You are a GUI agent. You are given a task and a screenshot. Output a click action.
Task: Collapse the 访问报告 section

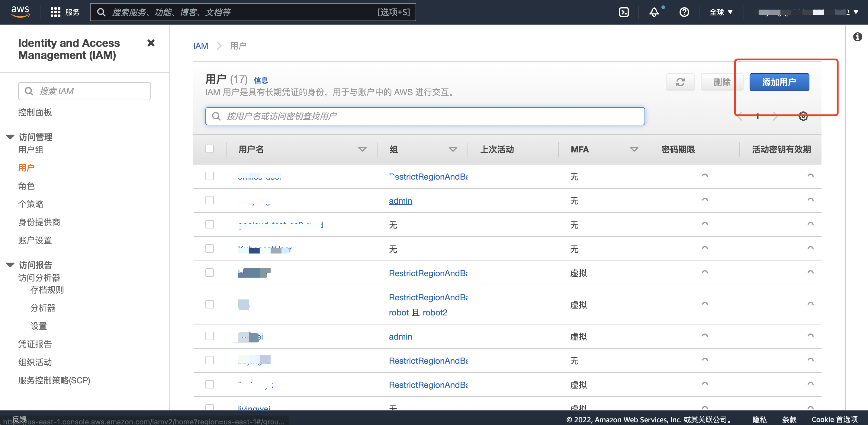pos(10,265)
